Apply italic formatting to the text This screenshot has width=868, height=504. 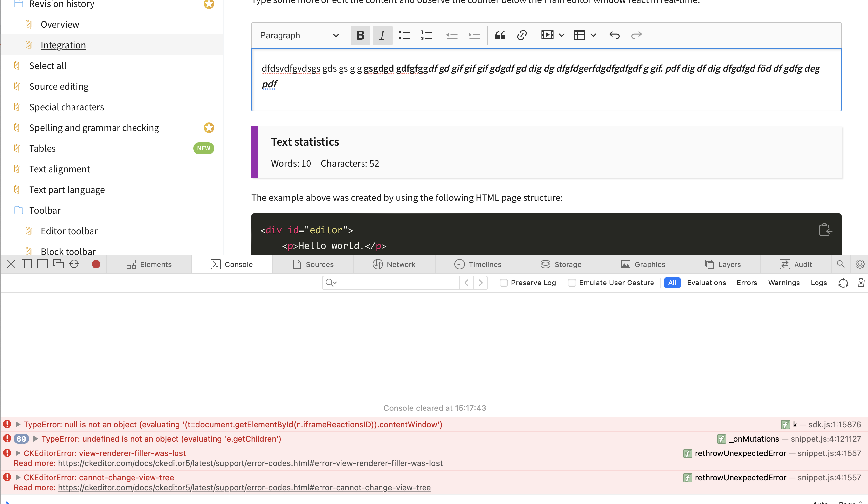[382, 35]
